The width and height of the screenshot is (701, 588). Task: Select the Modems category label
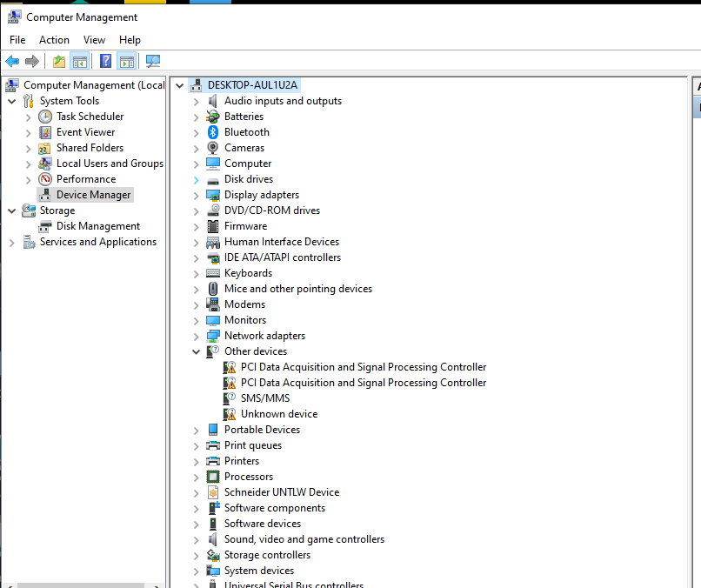click(x=244, y=304)
